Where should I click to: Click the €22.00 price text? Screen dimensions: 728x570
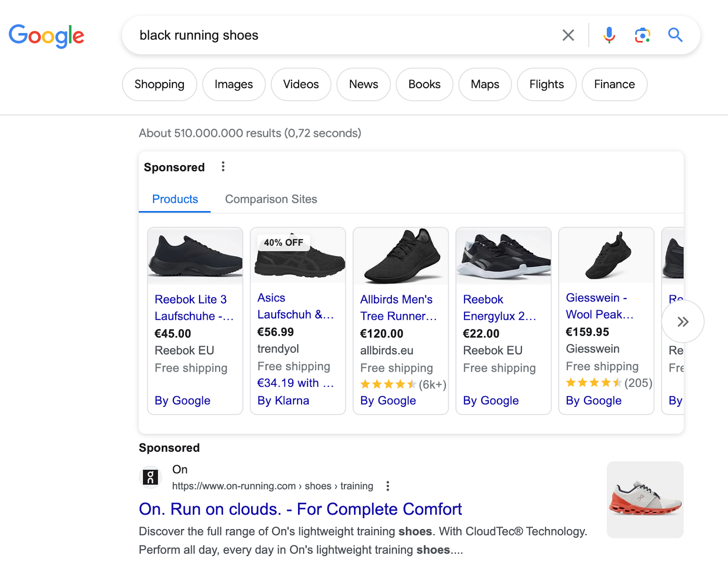481,333
